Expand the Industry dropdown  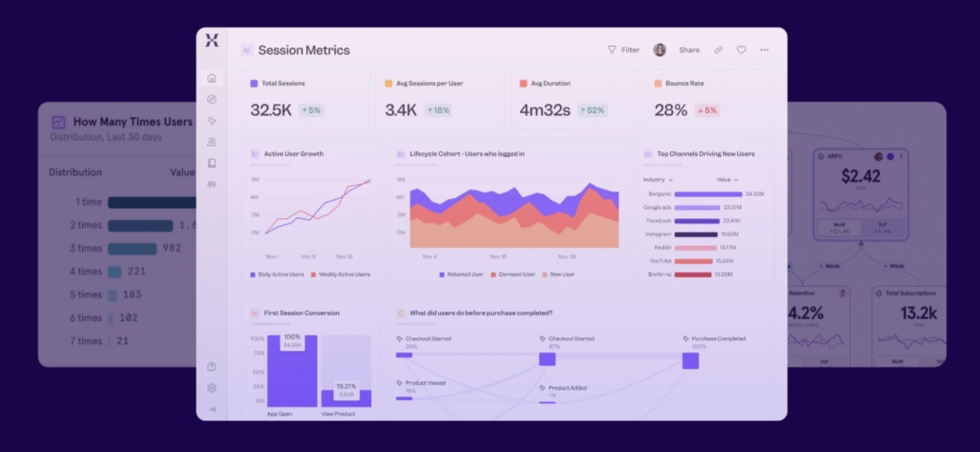[658, 179]
